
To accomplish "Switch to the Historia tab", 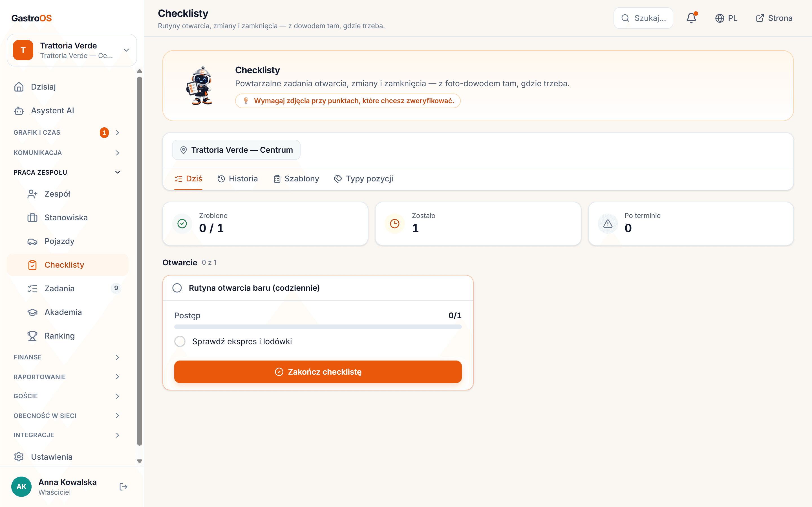I will pos(238,179).
